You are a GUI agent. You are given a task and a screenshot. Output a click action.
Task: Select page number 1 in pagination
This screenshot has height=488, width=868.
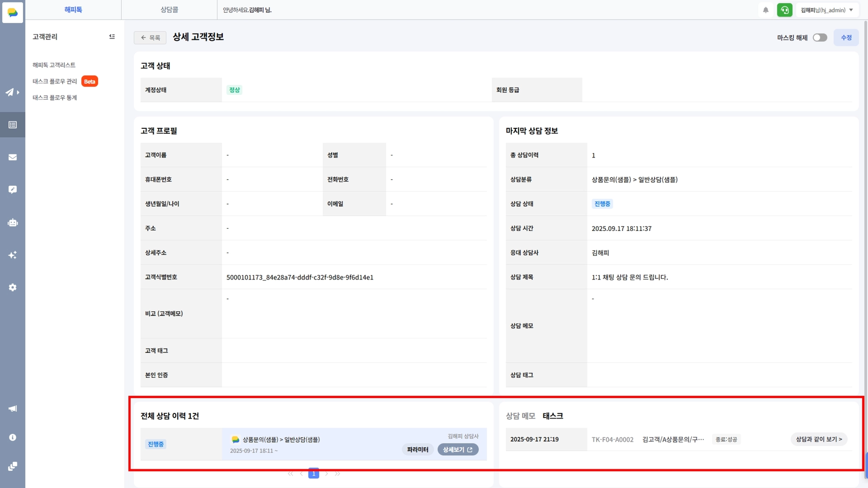[313, 474]
